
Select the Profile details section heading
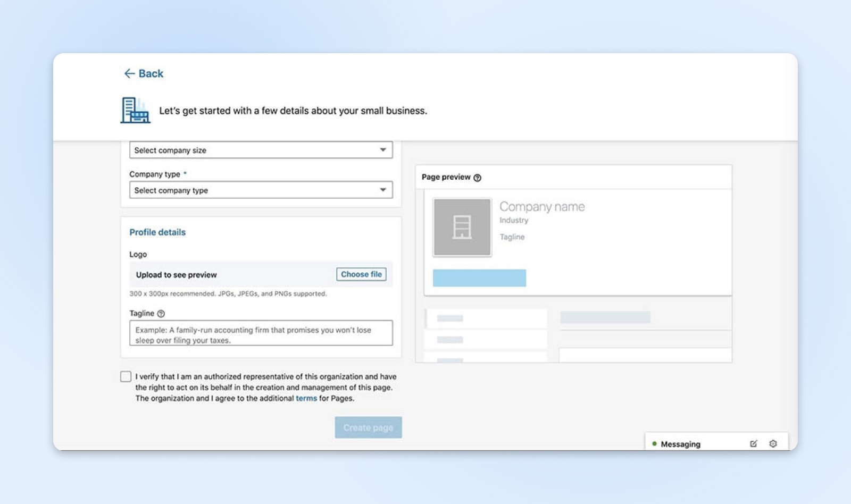[x=157, y=232]
